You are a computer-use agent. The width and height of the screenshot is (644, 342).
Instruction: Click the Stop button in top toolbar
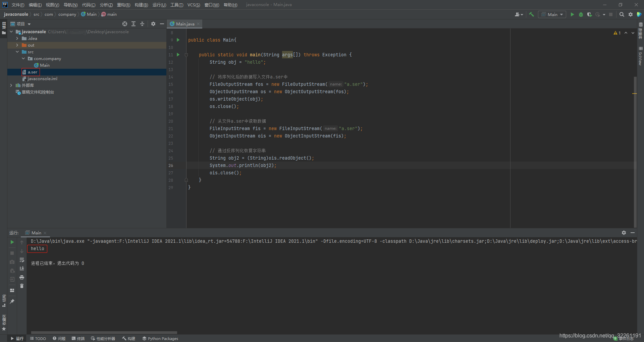[x=611, y=14]
